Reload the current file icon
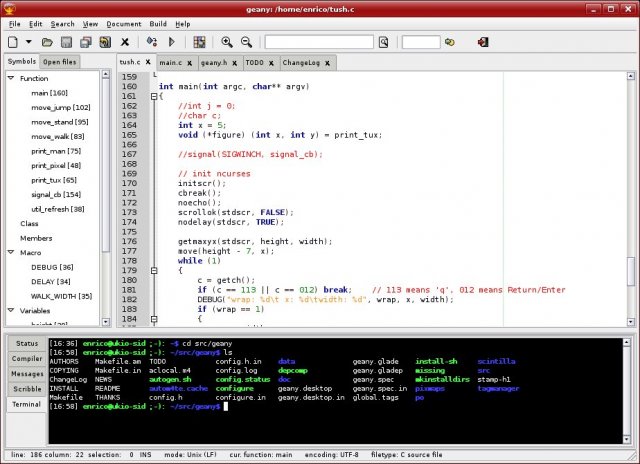 point(105,42)
